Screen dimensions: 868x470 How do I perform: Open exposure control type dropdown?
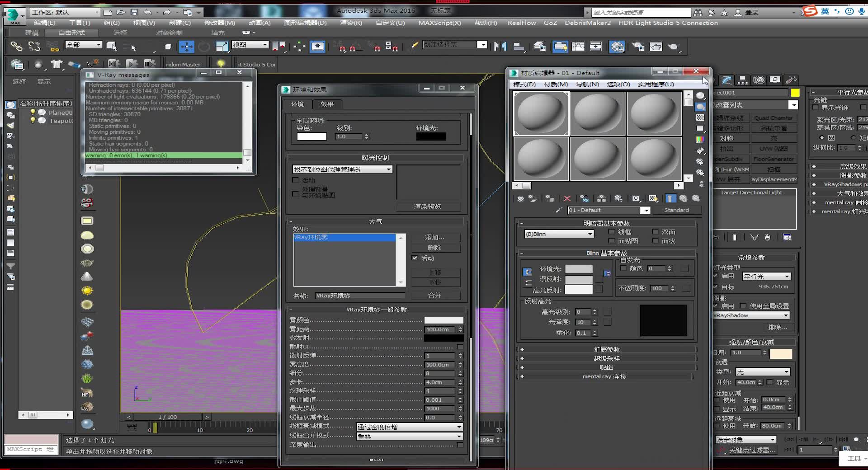click(343, 169)
